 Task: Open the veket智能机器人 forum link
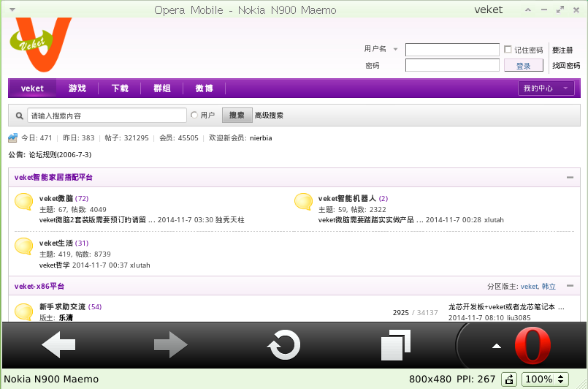click(347, 199)
